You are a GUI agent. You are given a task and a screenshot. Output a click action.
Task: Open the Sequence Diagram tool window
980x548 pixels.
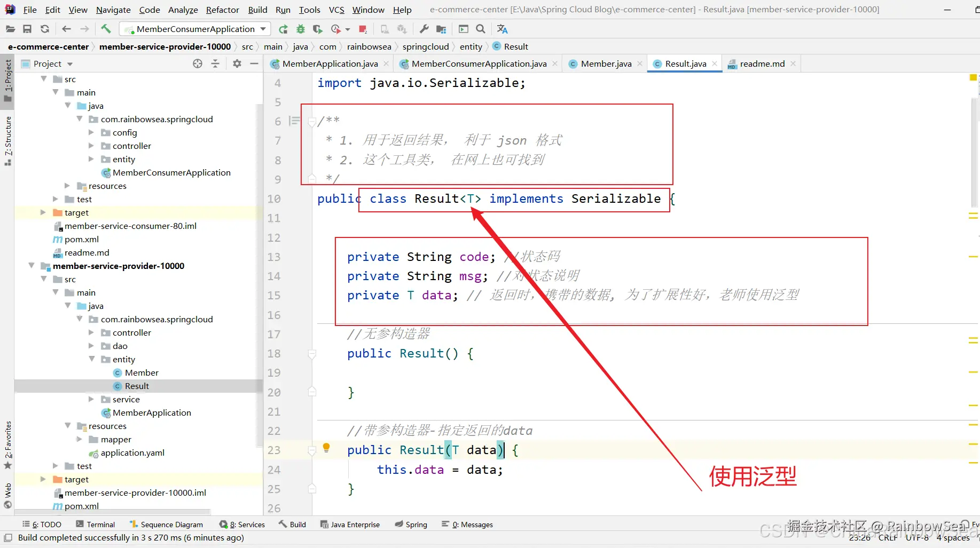(166, 525)
